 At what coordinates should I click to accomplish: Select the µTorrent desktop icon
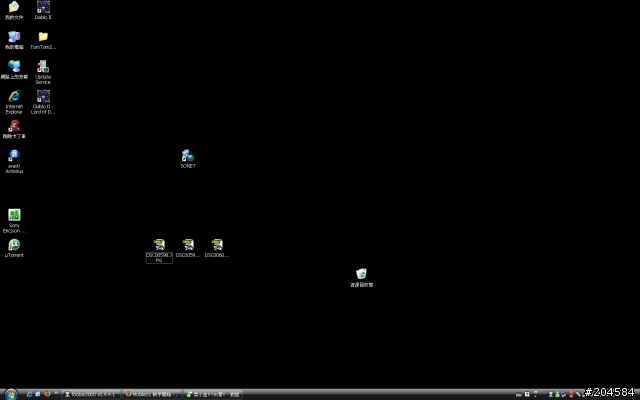pyautogui.click(x=14, y=248)
